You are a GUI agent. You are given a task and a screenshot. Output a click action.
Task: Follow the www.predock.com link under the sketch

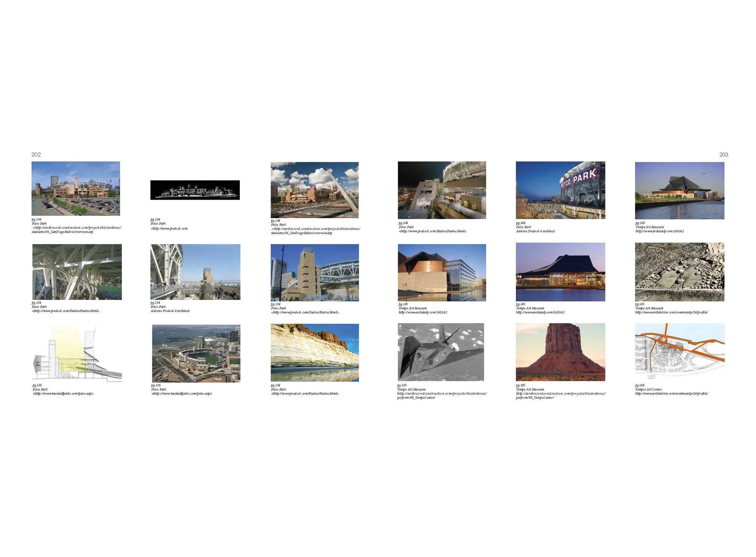[x=169, y=228]
